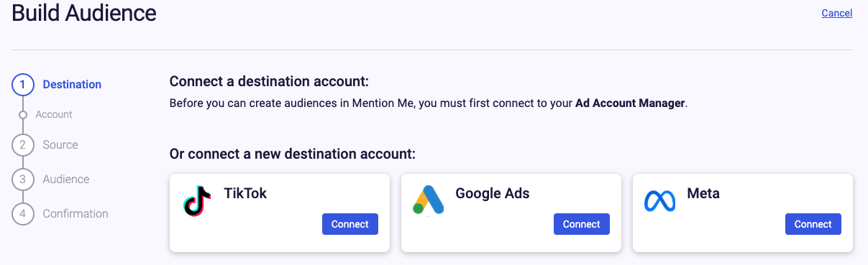The image size is (868, 265).
Task: Click the TikTok card title
Action: 245,194
